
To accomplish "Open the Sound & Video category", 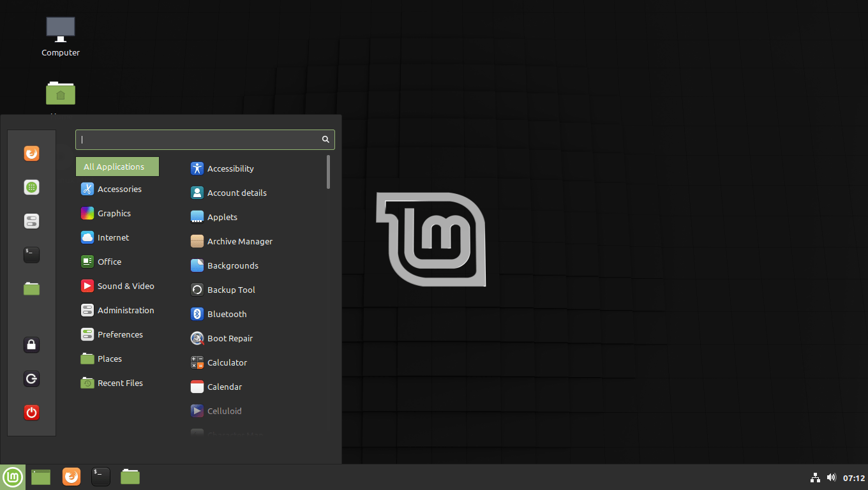I will pos(125,286).
